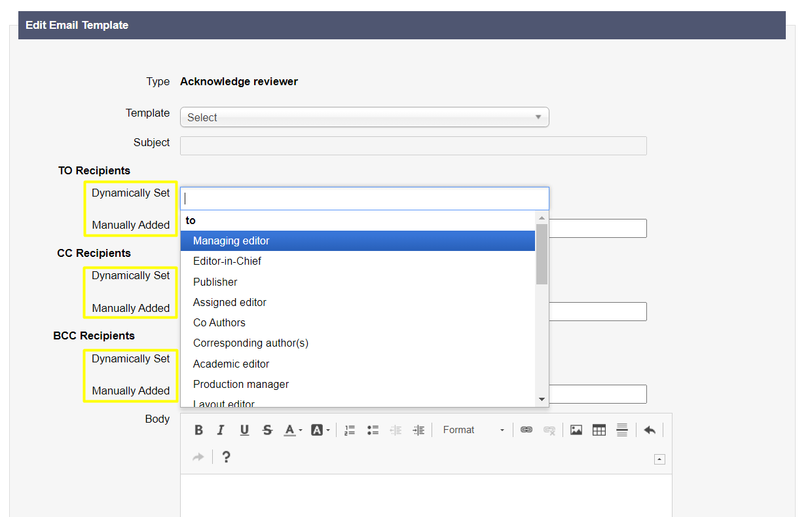Insert a table in the editor

tap(599, 431)
